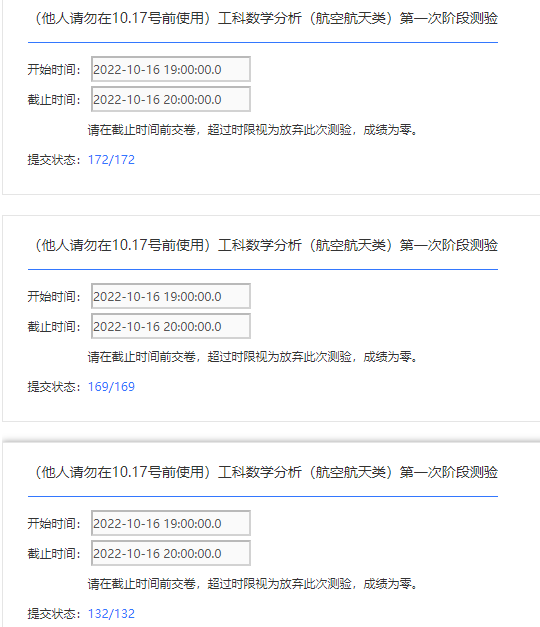Select the 截止时间 field in the 132/132 card

click(171, 553)
